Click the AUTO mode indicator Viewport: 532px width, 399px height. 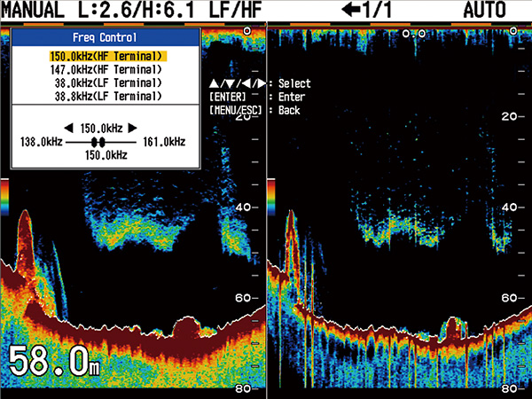(484, 10)
